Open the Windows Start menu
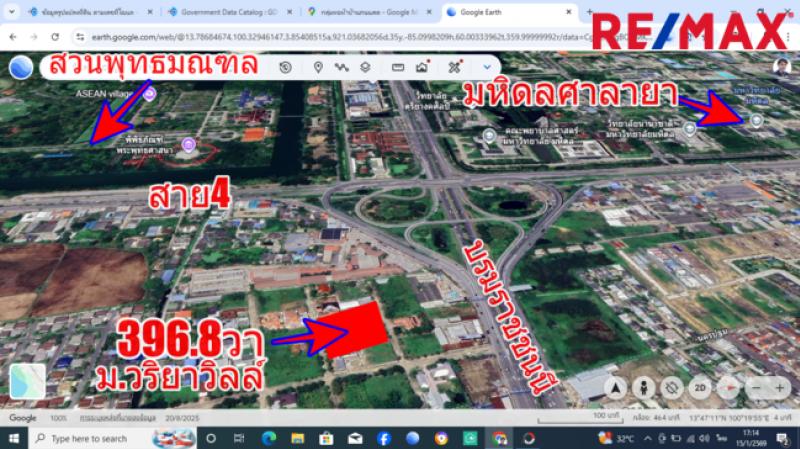800x449 pixels. click(14, 438)
